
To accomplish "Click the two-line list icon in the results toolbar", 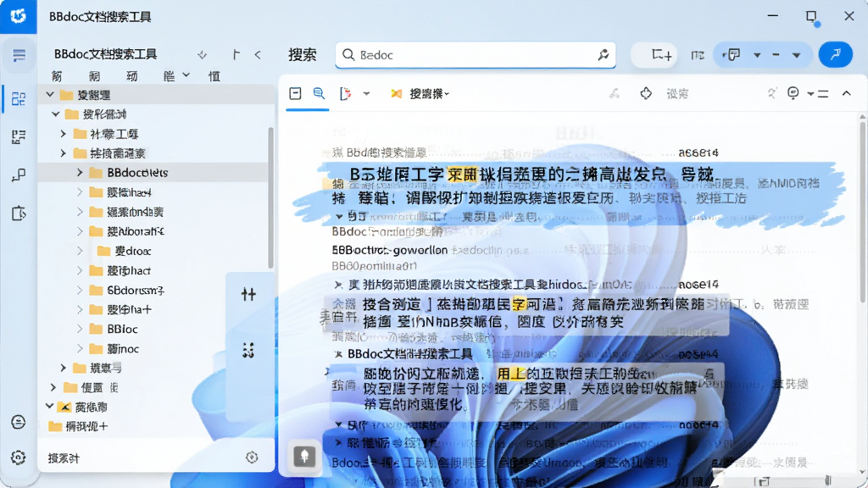I will (x=823, y=94).
